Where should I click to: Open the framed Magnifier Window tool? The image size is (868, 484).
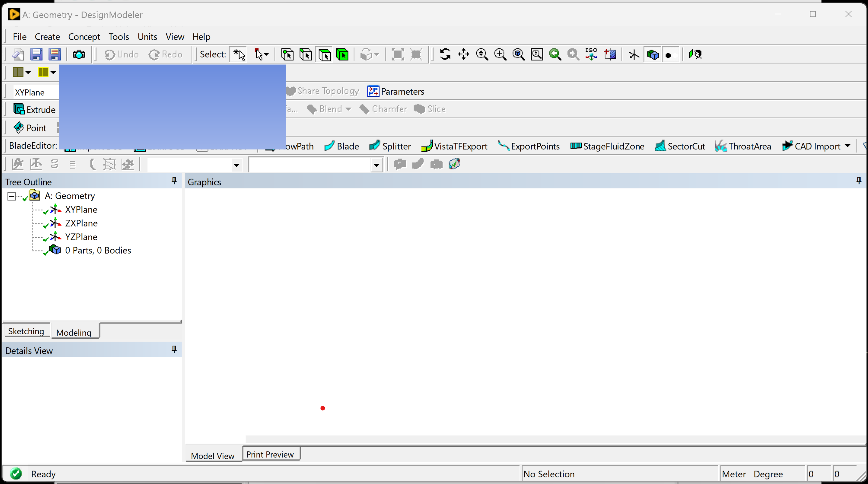coord(537,54)
